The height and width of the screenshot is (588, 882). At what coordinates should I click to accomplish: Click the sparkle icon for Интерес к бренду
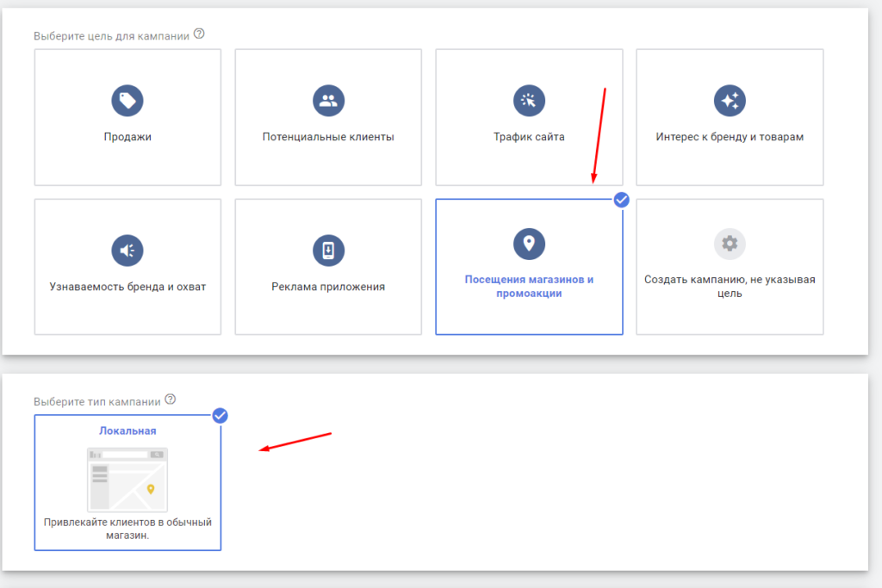730,101
